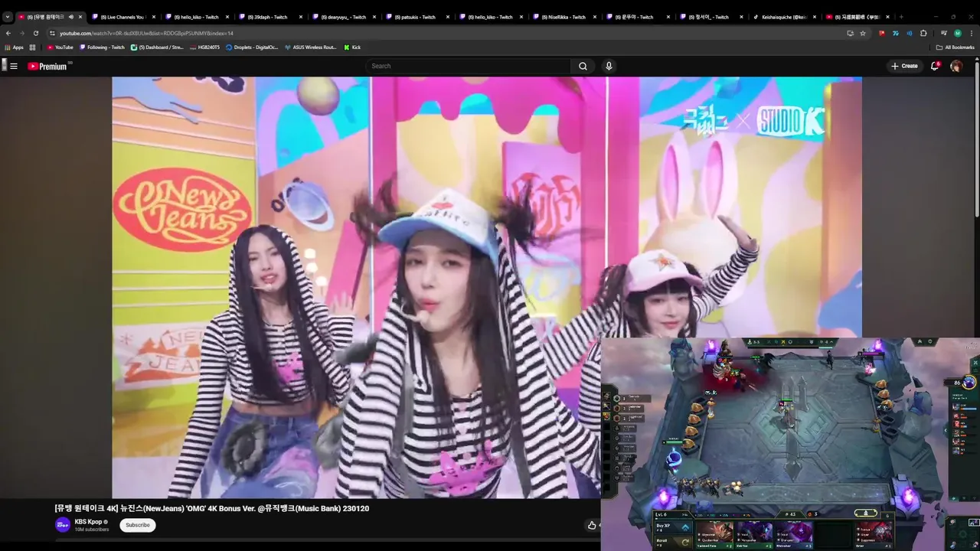Bookmark this page with the star icon
Image resolution: width=980 pixels, height=551 pixels.
(x=863, y=33)
